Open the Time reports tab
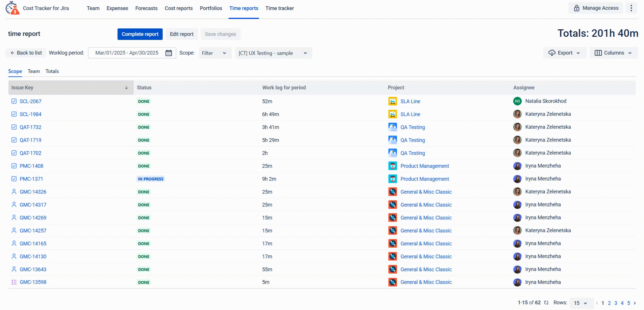The width and height of the screenshot is (644, 310). click(x=244, y=8)
